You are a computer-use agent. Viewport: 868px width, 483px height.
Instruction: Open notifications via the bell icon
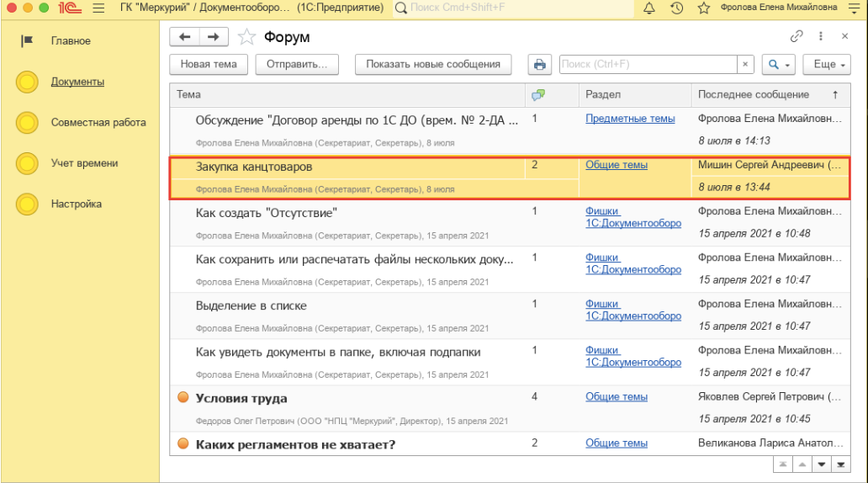(x=648, y=8)
